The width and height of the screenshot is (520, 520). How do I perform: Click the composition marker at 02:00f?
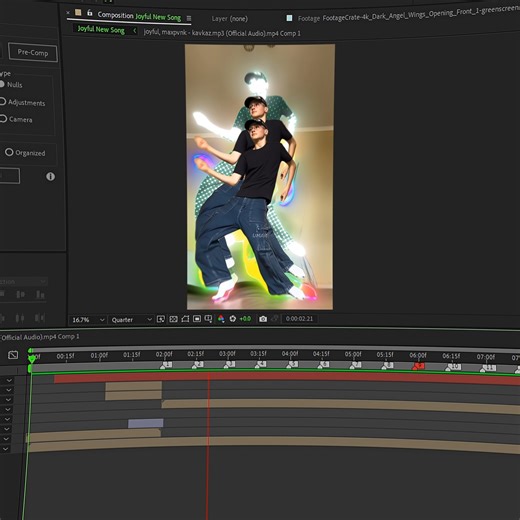coord(166,365)
